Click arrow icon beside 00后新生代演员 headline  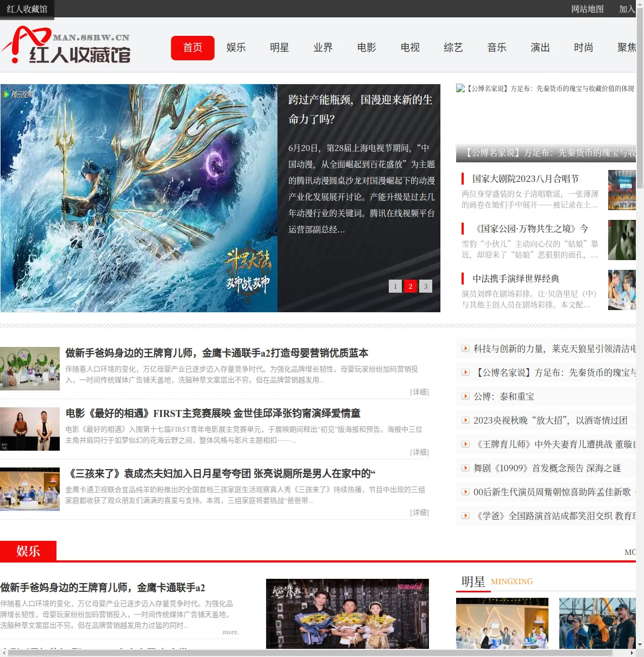465,492
